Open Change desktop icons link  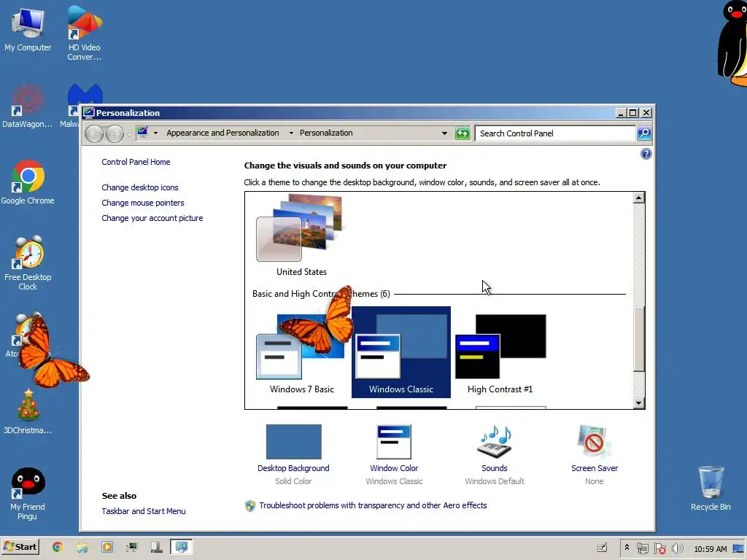click(139, 187)
